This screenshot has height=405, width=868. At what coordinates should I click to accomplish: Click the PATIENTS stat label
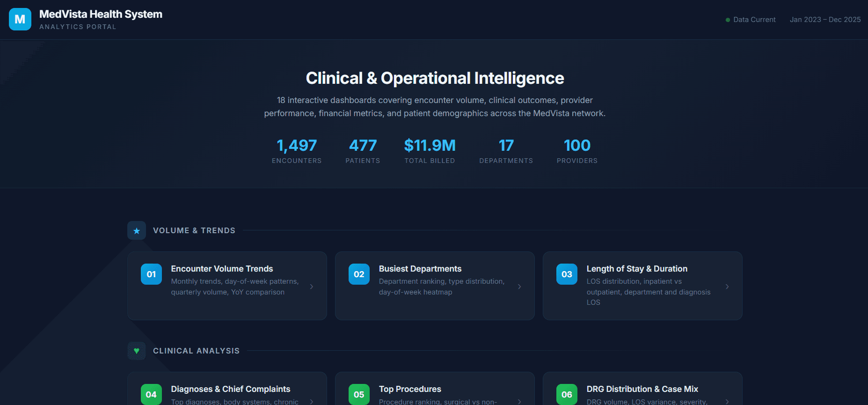pos(363,161)
